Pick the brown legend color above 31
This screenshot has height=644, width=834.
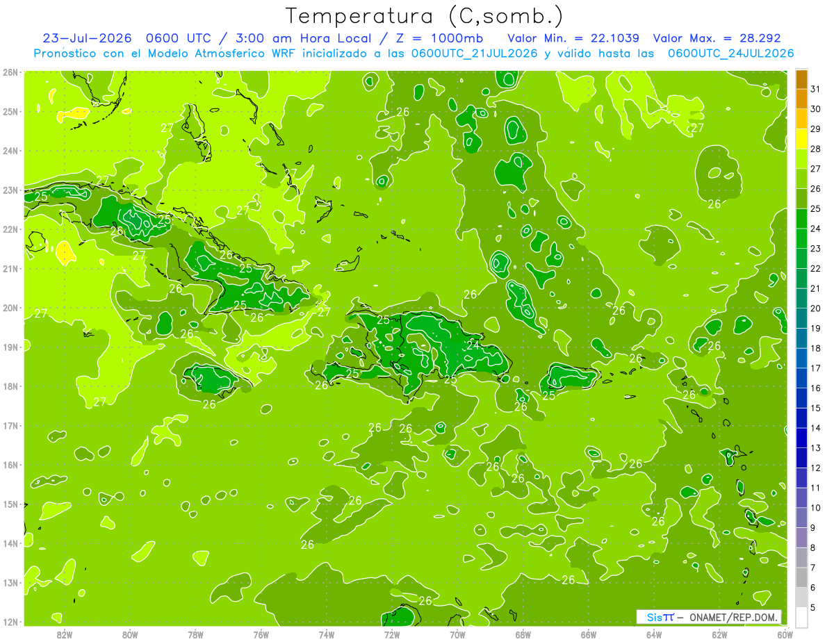click(x=801, y=79)
